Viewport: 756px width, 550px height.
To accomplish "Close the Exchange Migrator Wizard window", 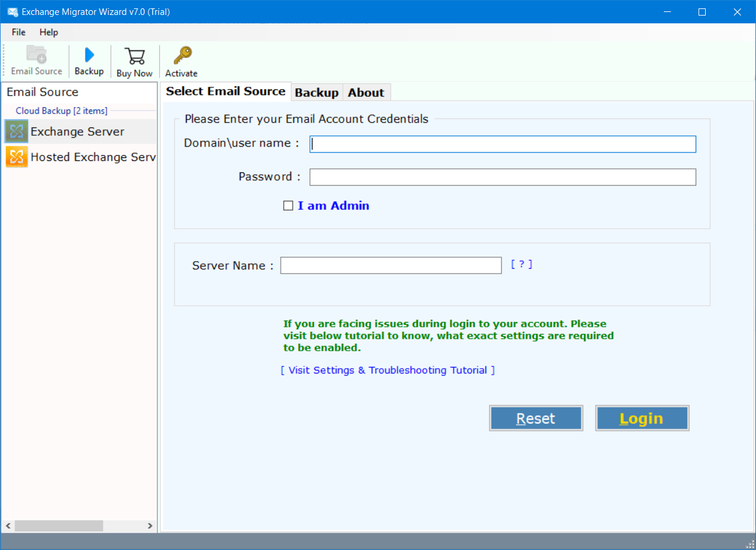I will pos(736,12).
